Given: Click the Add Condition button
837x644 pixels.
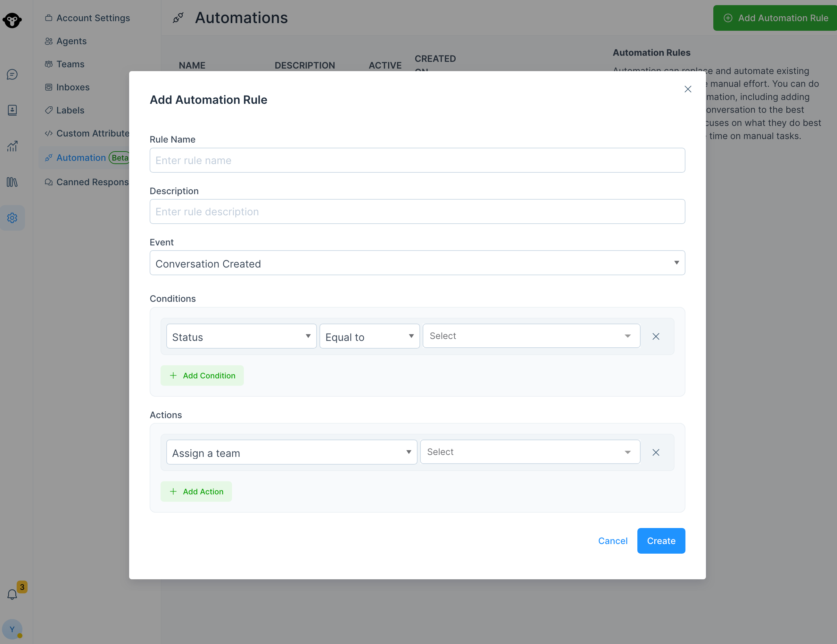Looking at the screenshot, I should click(x=202, y=376).
